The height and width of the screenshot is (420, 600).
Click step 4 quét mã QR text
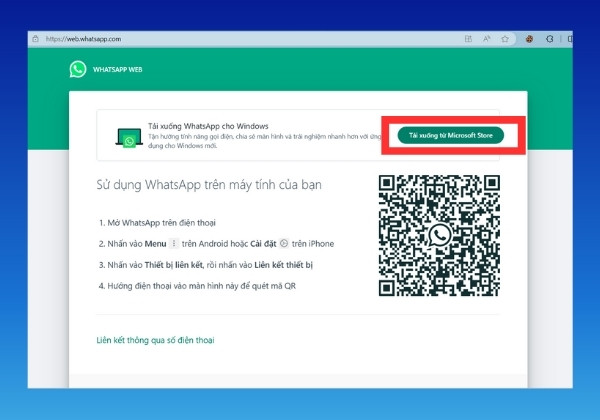tap(197, 286)
